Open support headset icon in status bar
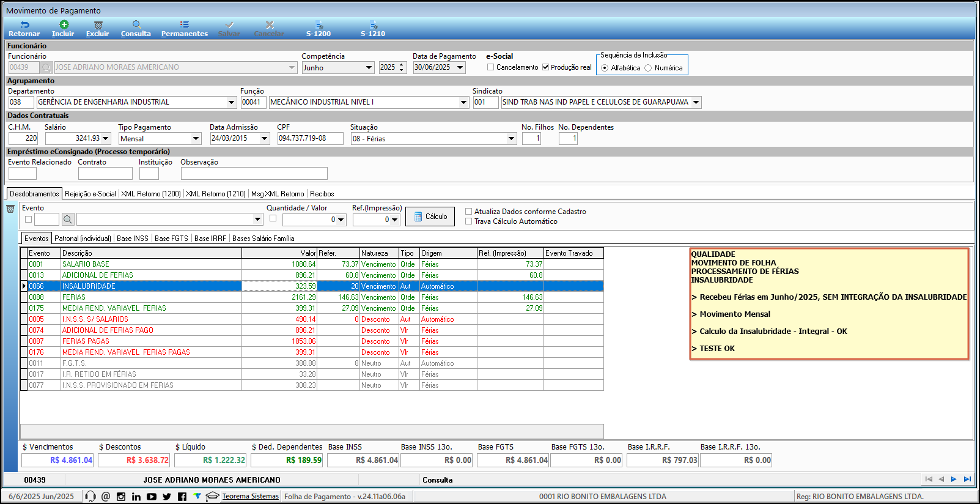Viewport: 980px width, 504px height. [x=90, y=496]
